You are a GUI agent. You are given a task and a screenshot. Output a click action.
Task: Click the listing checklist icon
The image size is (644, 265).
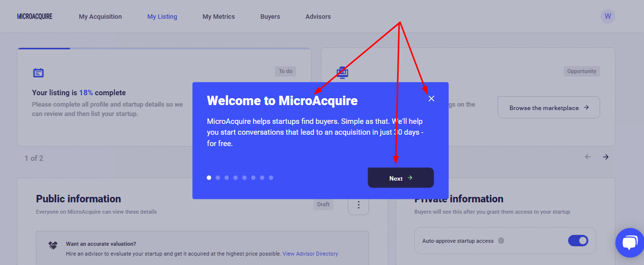pos(38,73)
